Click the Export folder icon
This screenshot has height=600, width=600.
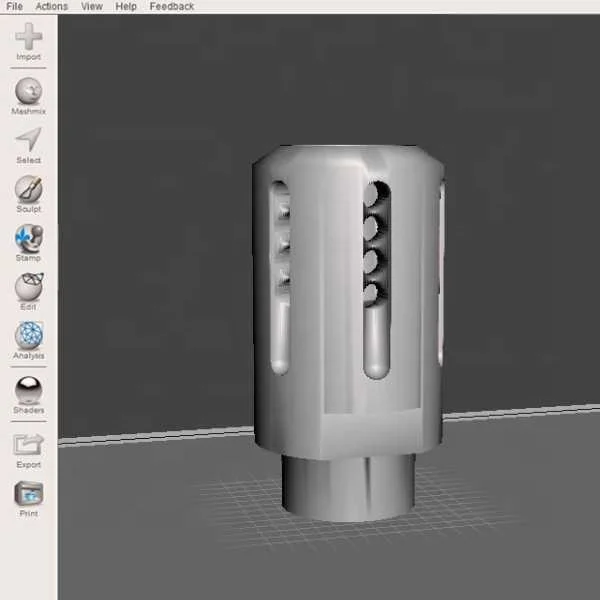click(x=29, y=445)
